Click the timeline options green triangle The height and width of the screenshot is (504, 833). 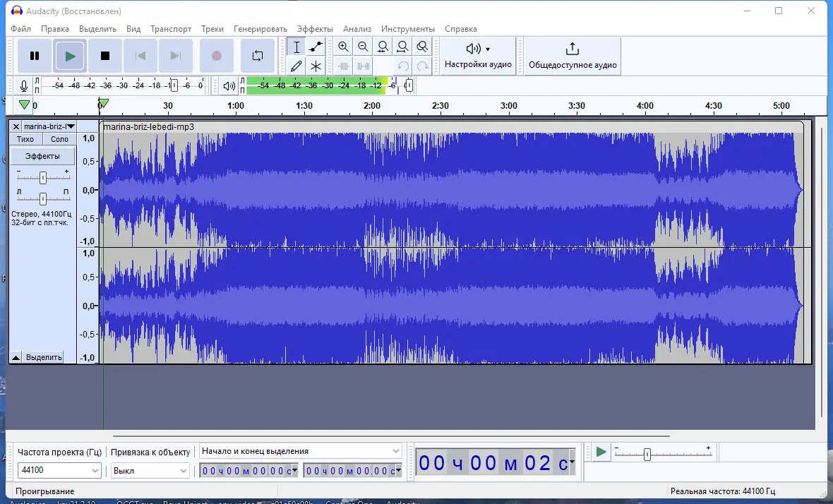[24, 104]
